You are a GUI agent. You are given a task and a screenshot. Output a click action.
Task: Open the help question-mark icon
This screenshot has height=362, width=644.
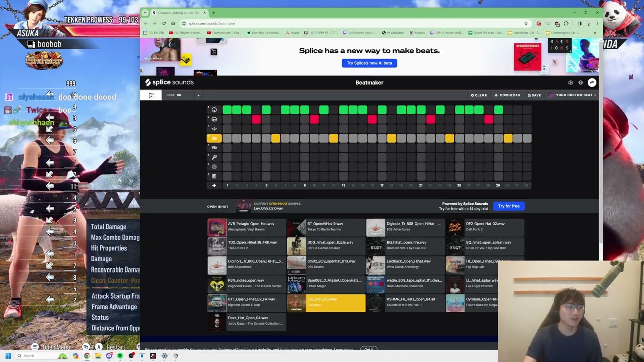point(580,83)
